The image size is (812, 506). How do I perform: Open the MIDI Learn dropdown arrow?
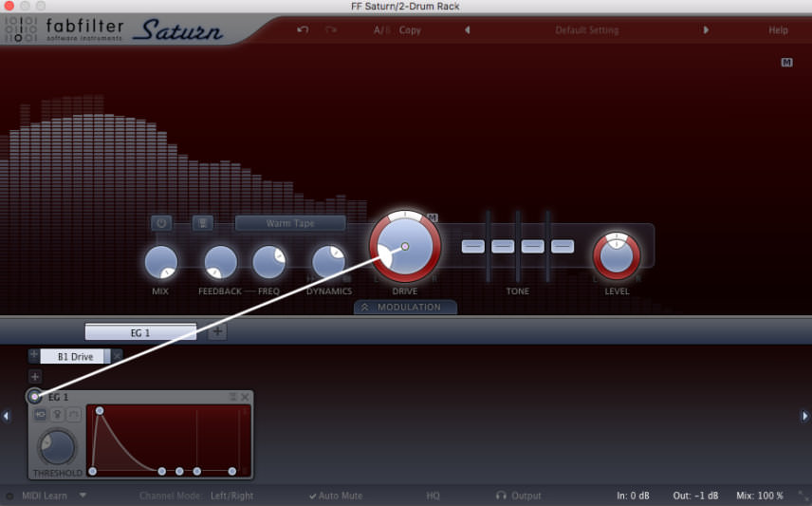click(83, 496)
